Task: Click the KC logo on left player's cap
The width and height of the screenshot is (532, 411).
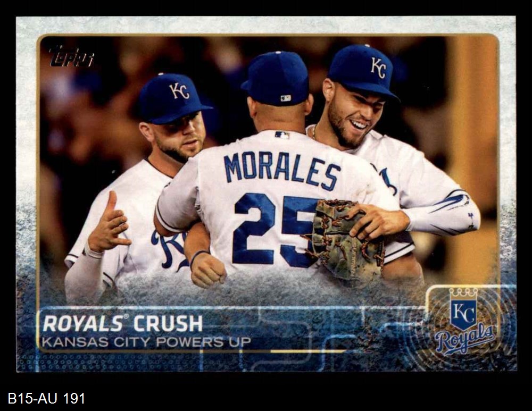Action: tap(179, 90)
